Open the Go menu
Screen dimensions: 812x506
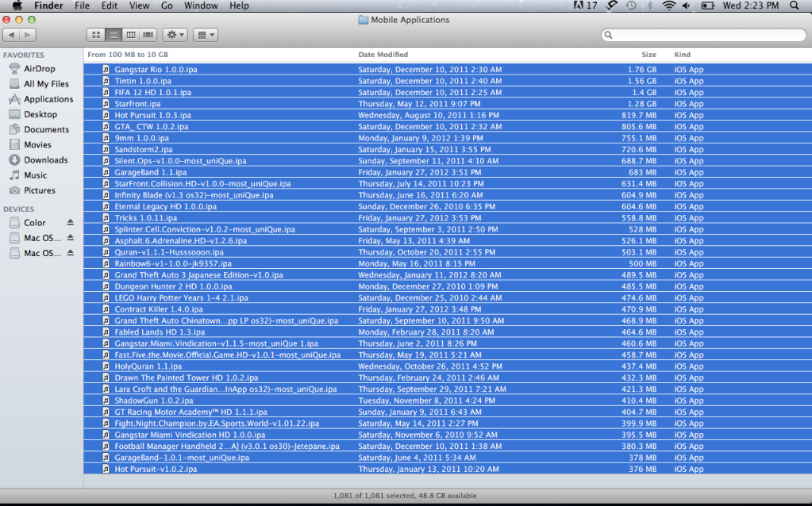click(x=167, y=6)
